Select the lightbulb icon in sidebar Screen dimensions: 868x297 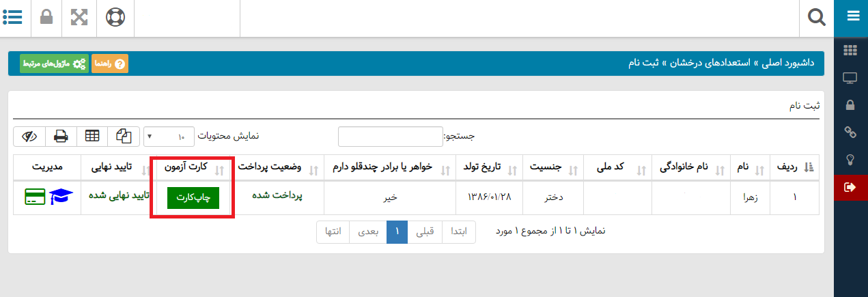click(x=851, y=160)
